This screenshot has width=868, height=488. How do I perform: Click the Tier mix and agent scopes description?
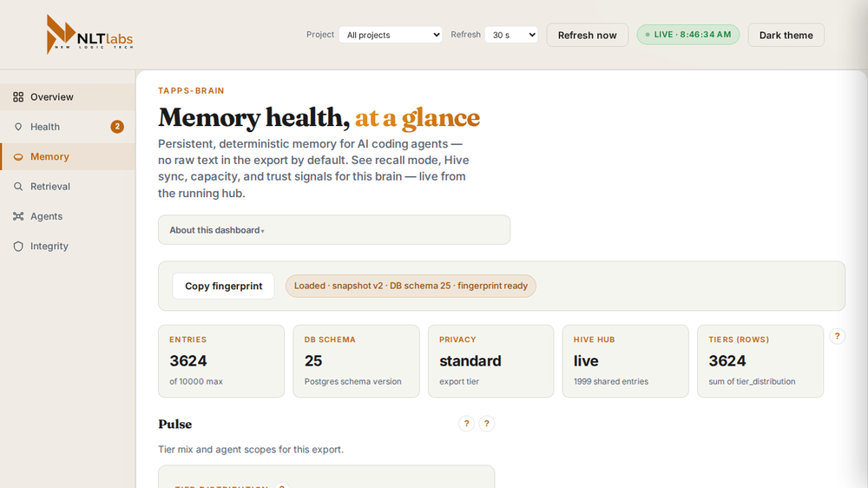click(251, 449)
